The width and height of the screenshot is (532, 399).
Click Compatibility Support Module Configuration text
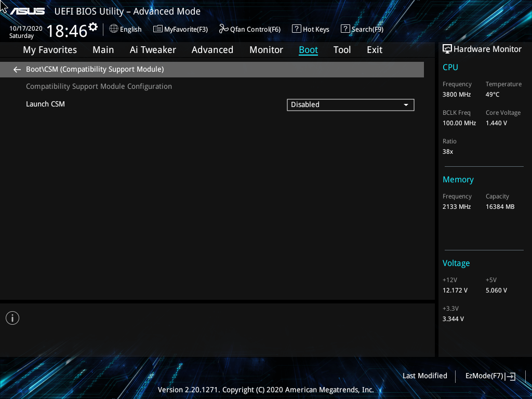[x=99, y=87]
